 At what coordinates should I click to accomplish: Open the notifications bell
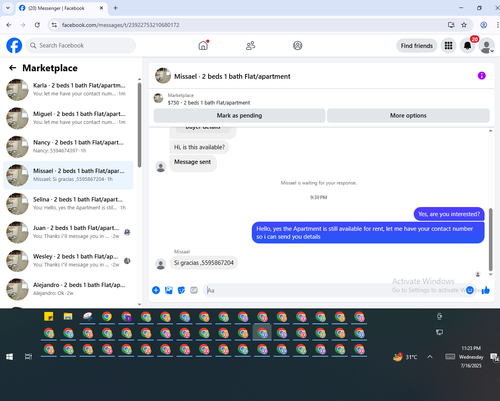point(468,45)
